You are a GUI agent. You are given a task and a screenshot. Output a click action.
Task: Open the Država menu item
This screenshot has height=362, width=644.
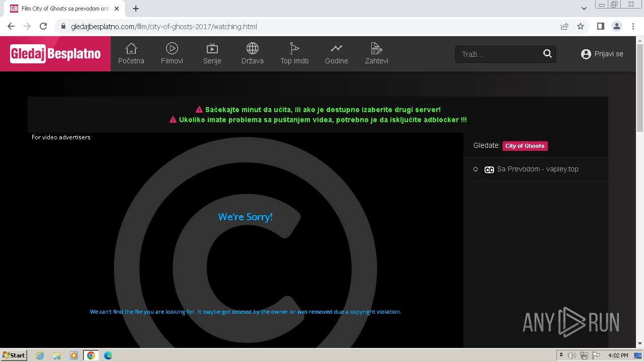click(253, 54)
